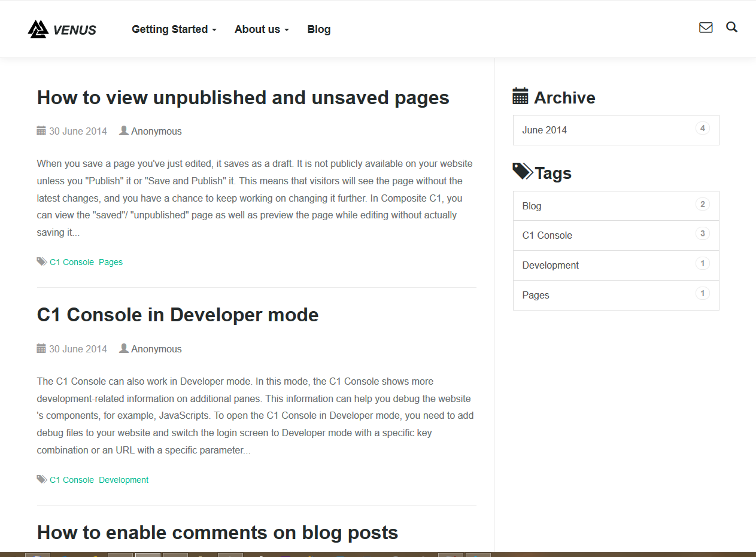
Task: Open the 'How to view unpublished and unsaved pages' post
Action: point(243,98)
